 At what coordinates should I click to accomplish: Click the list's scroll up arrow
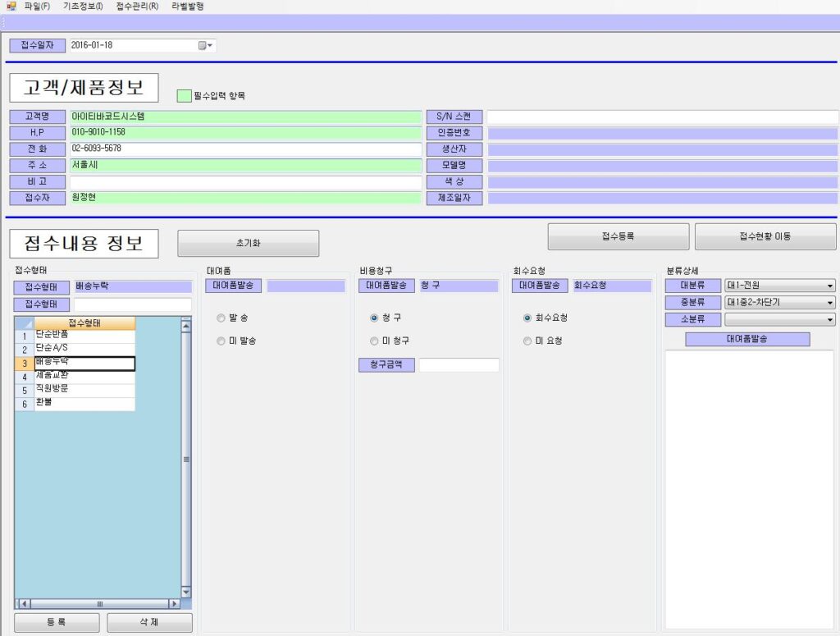(185, 324)
